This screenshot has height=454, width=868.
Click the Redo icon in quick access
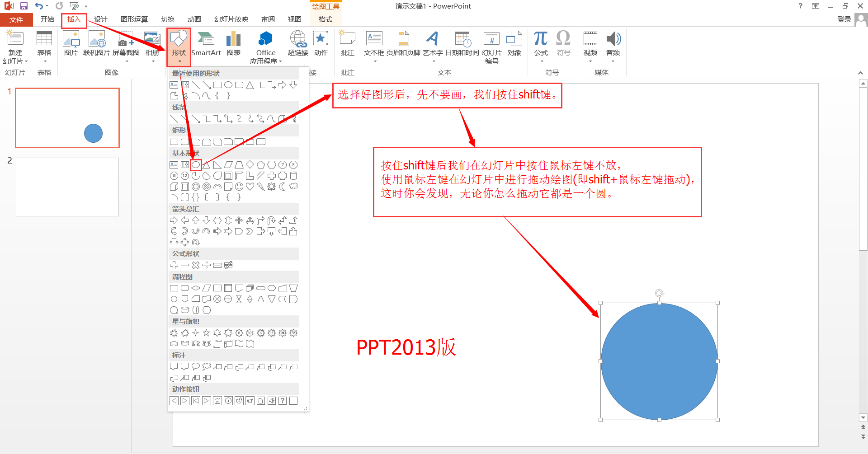[59, 6]
